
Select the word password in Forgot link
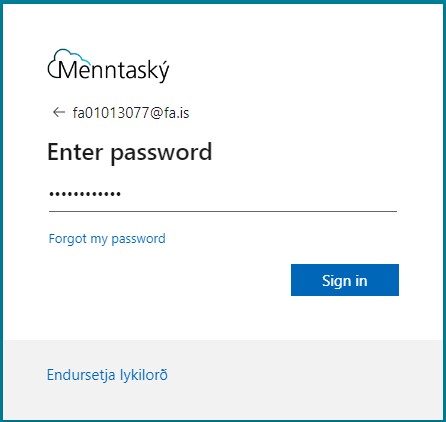click(x=138, y=239)
